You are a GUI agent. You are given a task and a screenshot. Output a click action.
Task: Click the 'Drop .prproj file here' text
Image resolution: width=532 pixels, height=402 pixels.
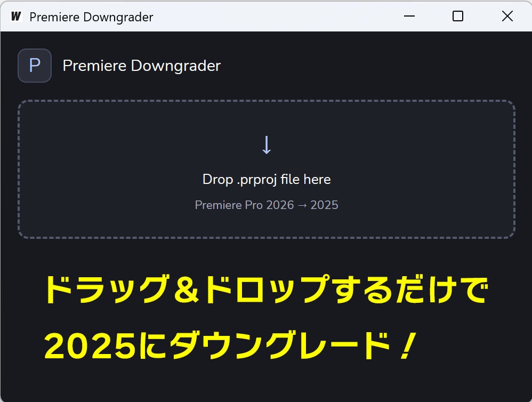click(x=267, y=180)
